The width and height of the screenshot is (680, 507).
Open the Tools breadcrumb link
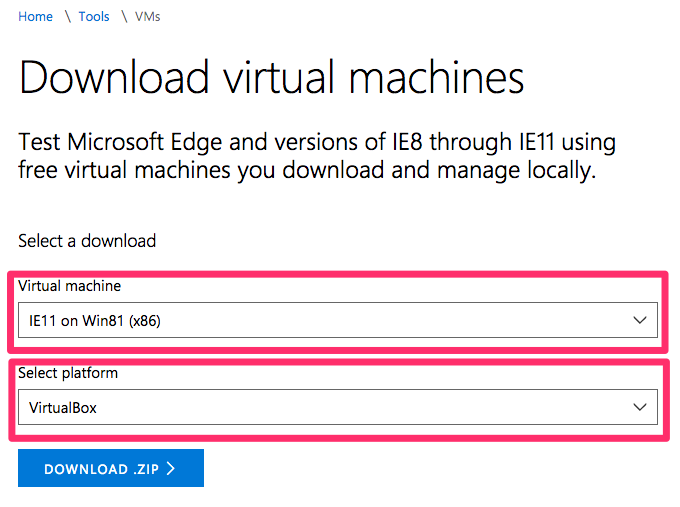[94, 16]
